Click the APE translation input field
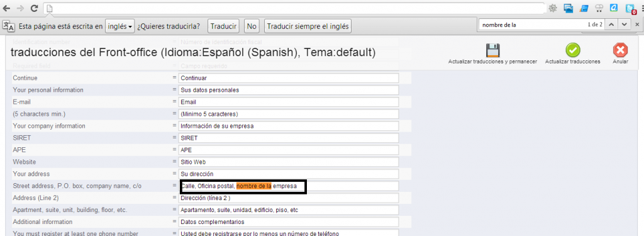Image resolution: width=644 pixels, height=236 pixels. (289, 150)
